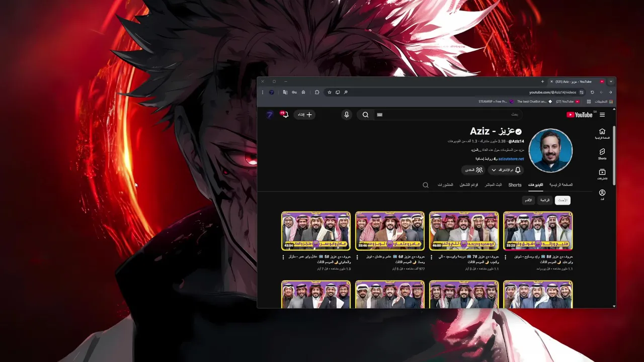
Task: Select the Oldest sort chip
Action: pyautogui.click(x=528, y=200)
